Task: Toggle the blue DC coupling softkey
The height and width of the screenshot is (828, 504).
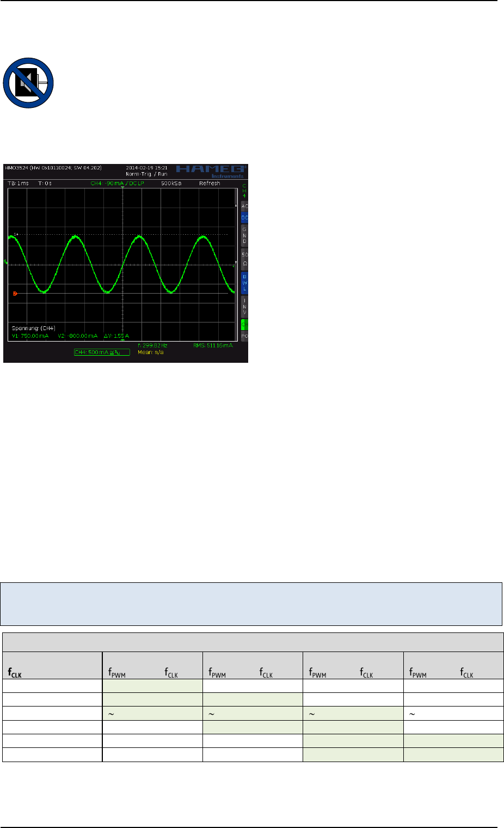Action: click(244, 218)
